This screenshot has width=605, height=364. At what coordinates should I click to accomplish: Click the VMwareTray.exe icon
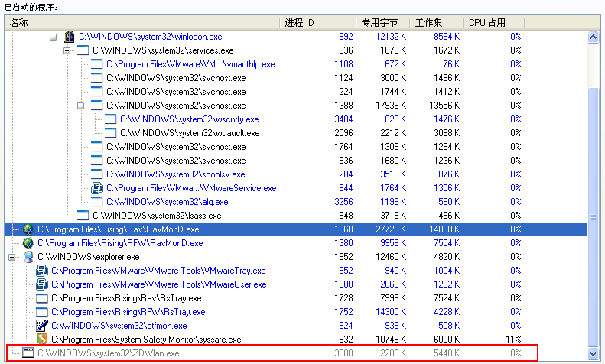[41, 271]
